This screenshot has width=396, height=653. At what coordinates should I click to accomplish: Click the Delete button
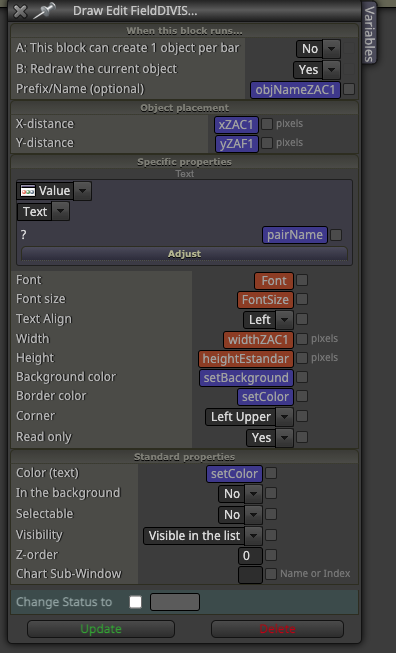[277, 629]
